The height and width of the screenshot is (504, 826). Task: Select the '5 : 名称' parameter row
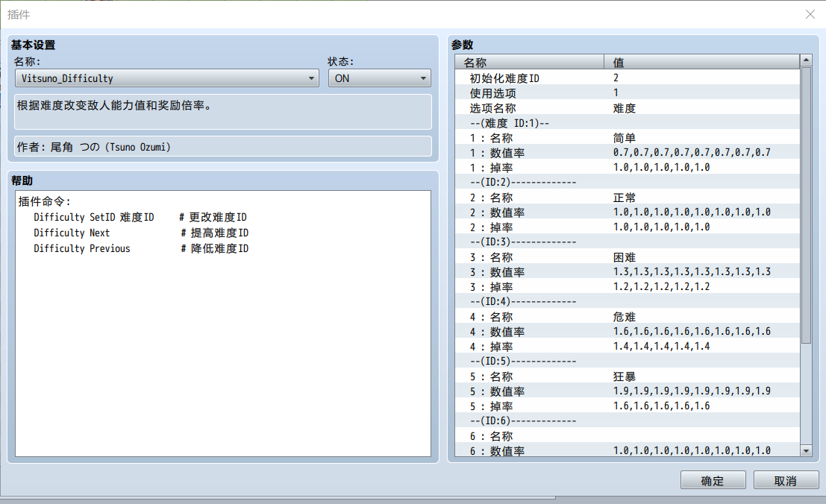click(x=628, y=377)
